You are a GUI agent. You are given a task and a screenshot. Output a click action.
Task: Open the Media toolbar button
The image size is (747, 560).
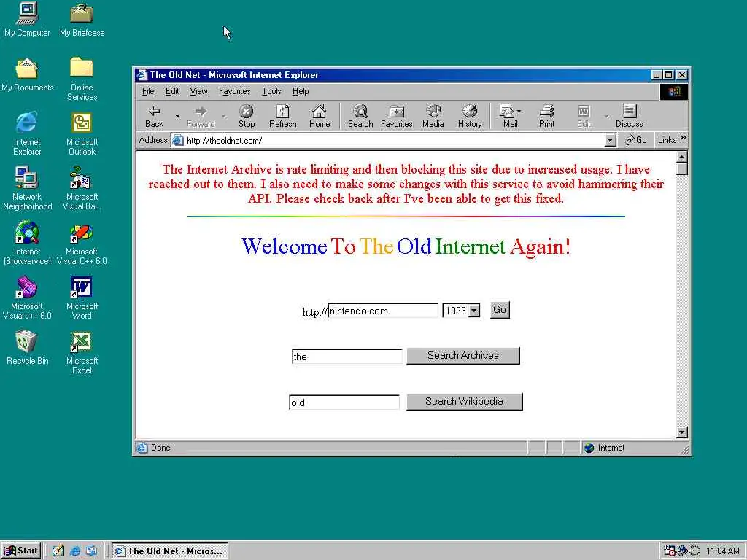coord(433,117)
